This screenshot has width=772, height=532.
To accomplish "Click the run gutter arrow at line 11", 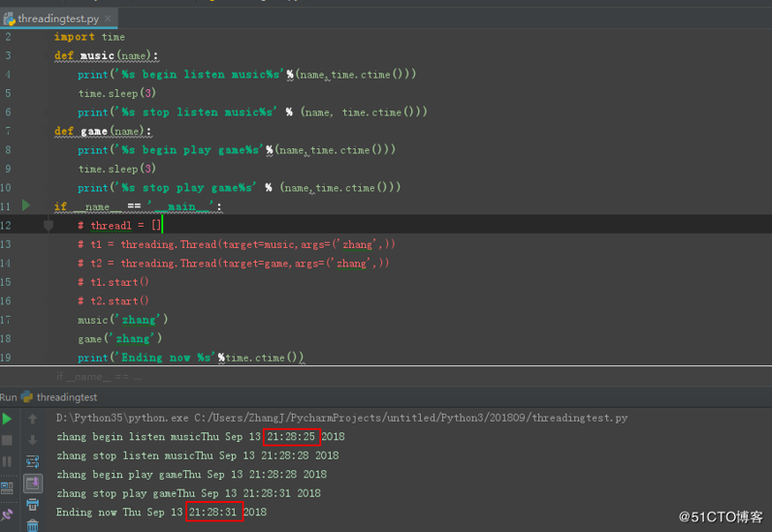I will 26,205.
